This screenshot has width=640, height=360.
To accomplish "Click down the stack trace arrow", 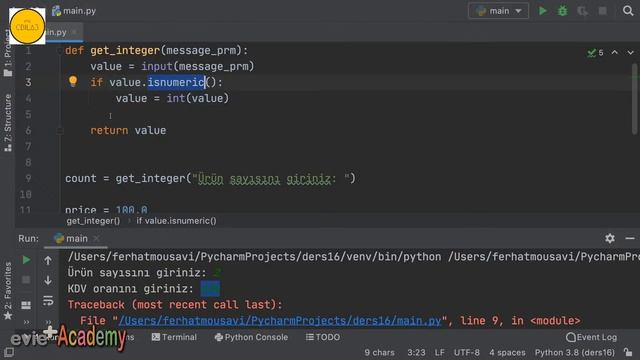I will [48, 280].
